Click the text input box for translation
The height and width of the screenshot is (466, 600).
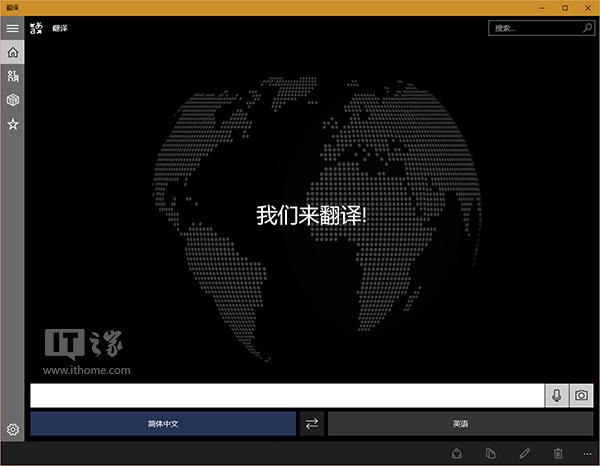tap(287, 395)
